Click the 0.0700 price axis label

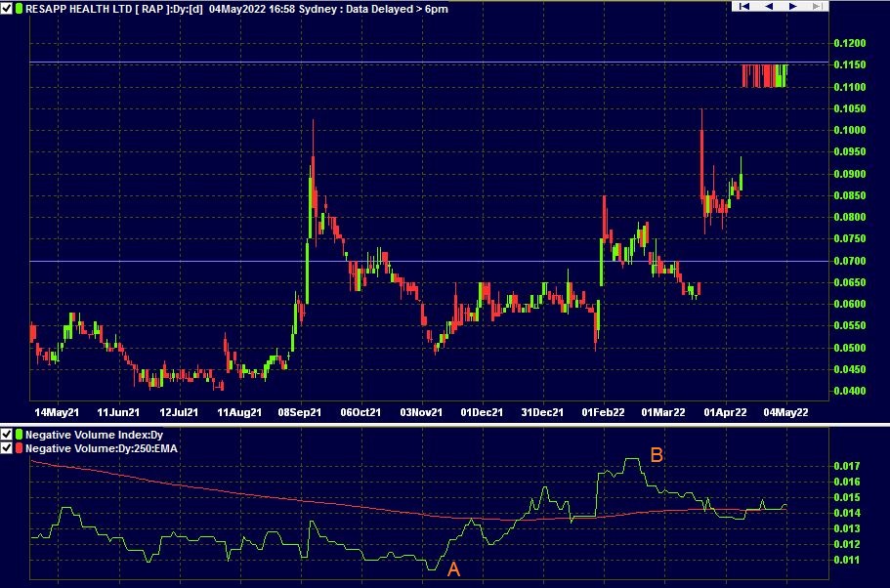tap(850, 261)
